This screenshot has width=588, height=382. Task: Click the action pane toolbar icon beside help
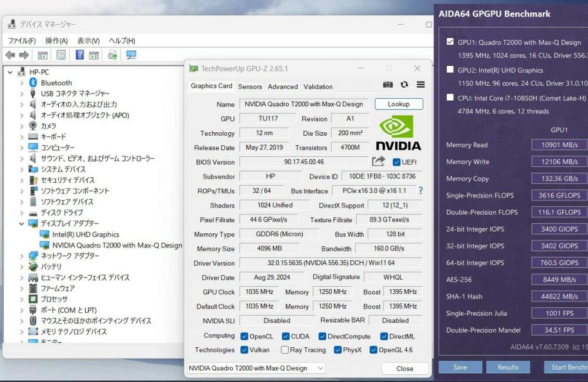tap(93, 55)
